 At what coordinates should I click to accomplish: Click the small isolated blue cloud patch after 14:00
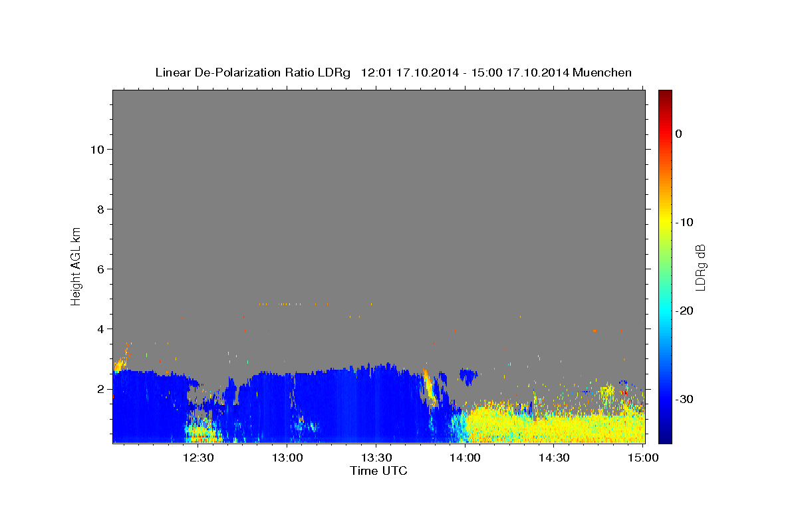(469, 376)
